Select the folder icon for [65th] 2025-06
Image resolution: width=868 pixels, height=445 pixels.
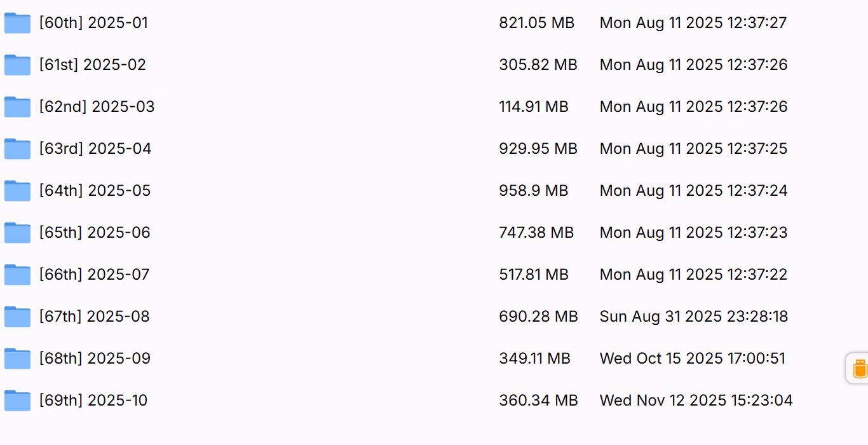pyautogui.click(x=17, y=233)
